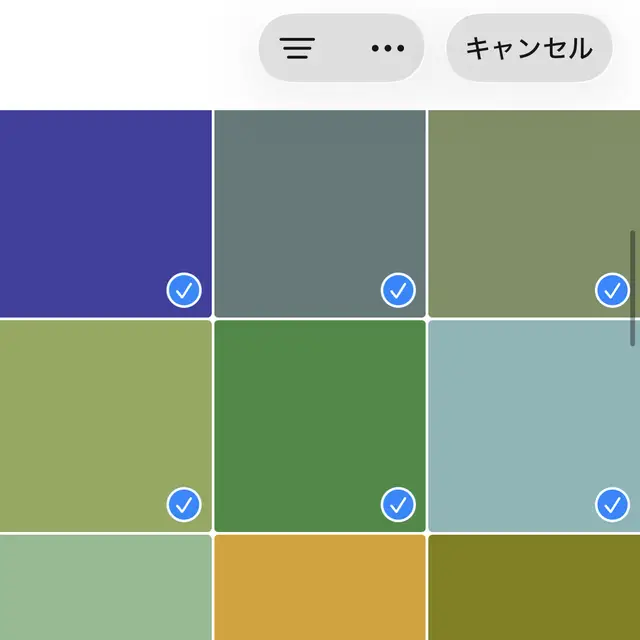The width and height of the screenshot is (640, 640).
Task: Open the three-dots more options menu
Action: [x=387, y=48]
